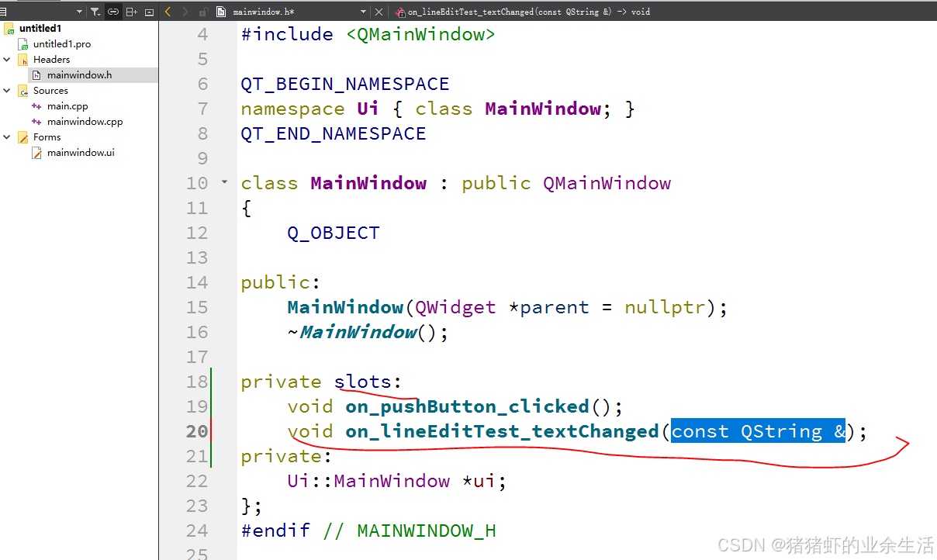Click the mainwindow.ui file icon
Screen dimensions: 937x560
(x=36, y=153)
